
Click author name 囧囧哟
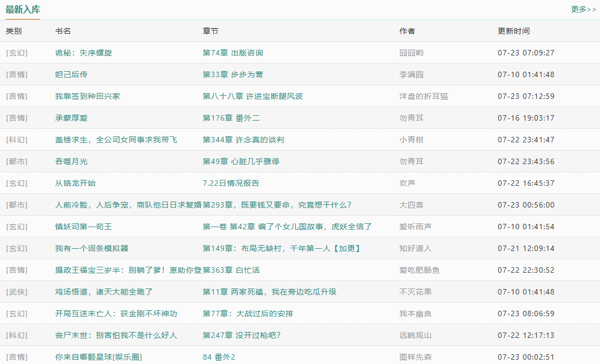pos(411,53)
